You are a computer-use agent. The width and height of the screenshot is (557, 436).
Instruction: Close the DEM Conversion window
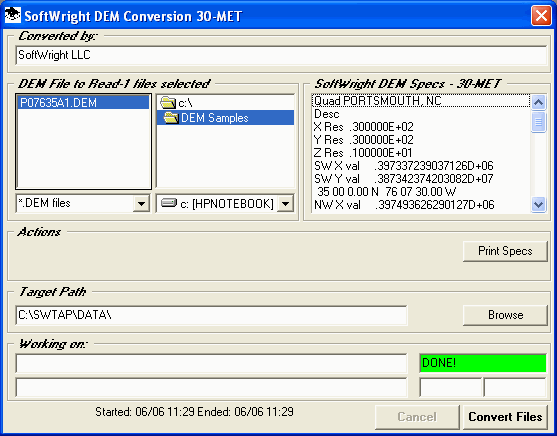coord(541,16)
